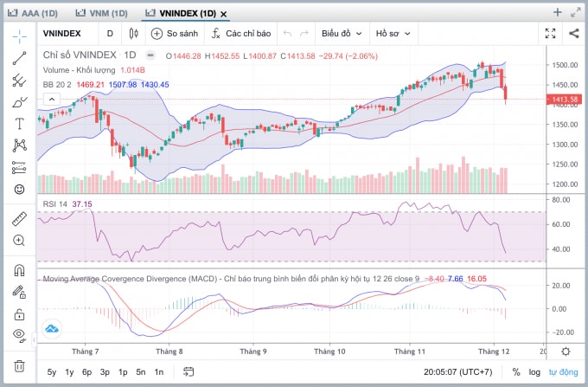
Task: Expand the Biểu đồ dropdown
Action: 342,34
